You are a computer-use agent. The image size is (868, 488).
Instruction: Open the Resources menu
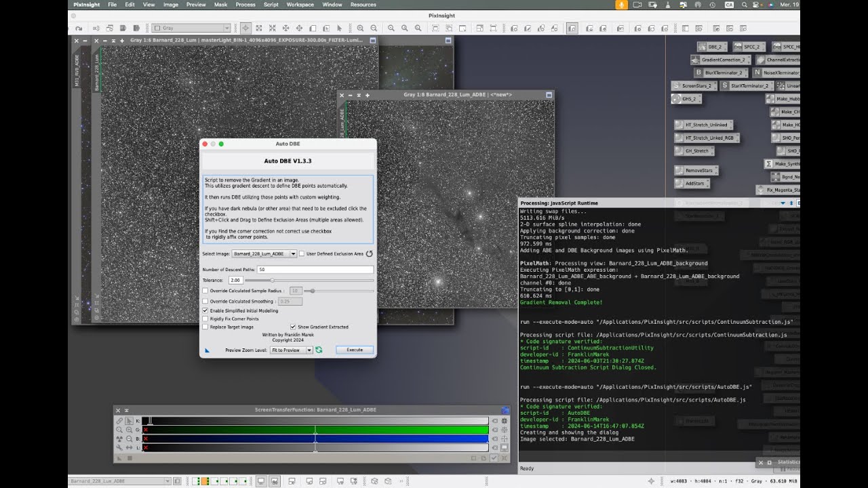pyautogui.click(x=363, y=5)
